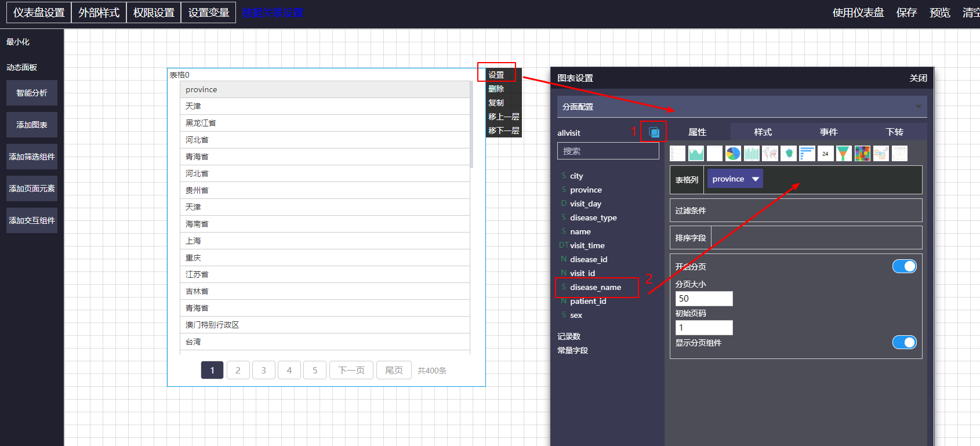The height and width of the screenshot is (446, 980).
Task: Click the 分页大小 input showing 50
Action: (x=704, y=298)
